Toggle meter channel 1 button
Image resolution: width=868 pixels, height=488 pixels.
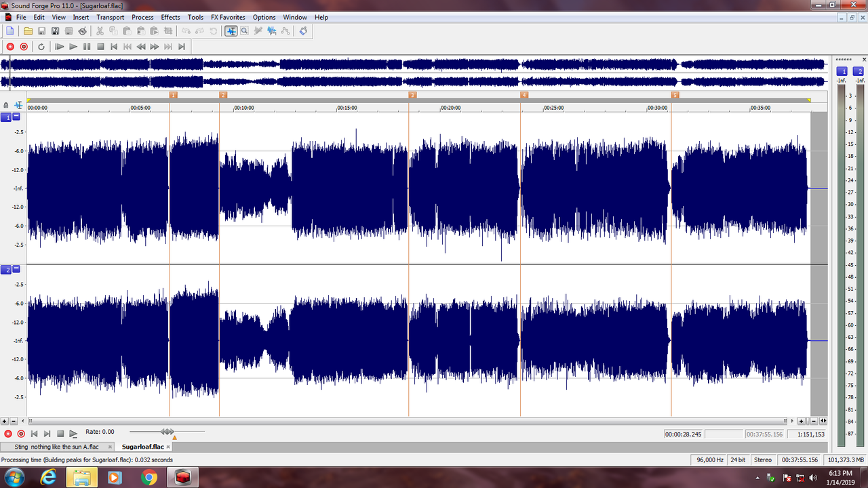[842, 71]
